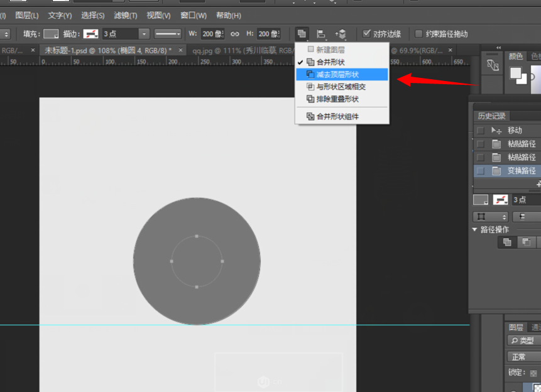Image resolution: width=541 pixels, height=392 pixels.
Task: Open the 滤镜(T) menu
Action: pyautogui.click(x=126, y=15)
